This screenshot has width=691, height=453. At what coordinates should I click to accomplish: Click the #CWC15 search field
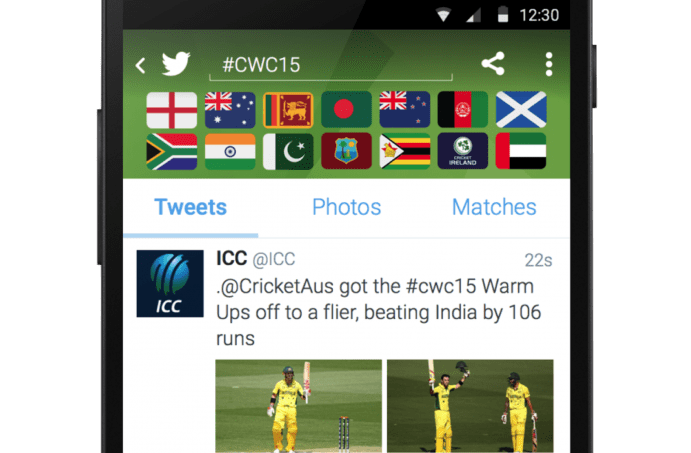pos(331,66)
